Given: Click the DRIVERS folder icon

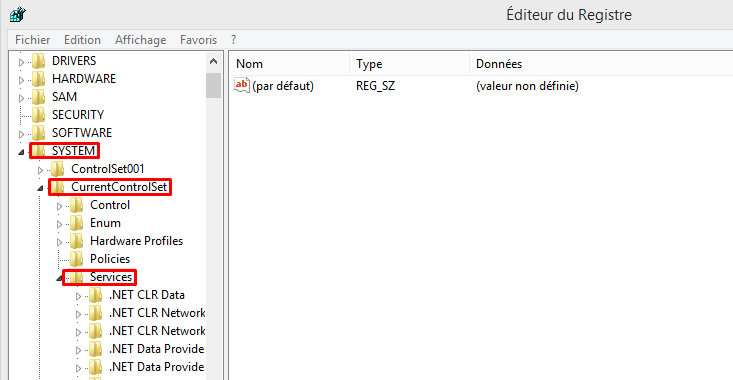Looking at the screenshot, I should pos(38,61).
